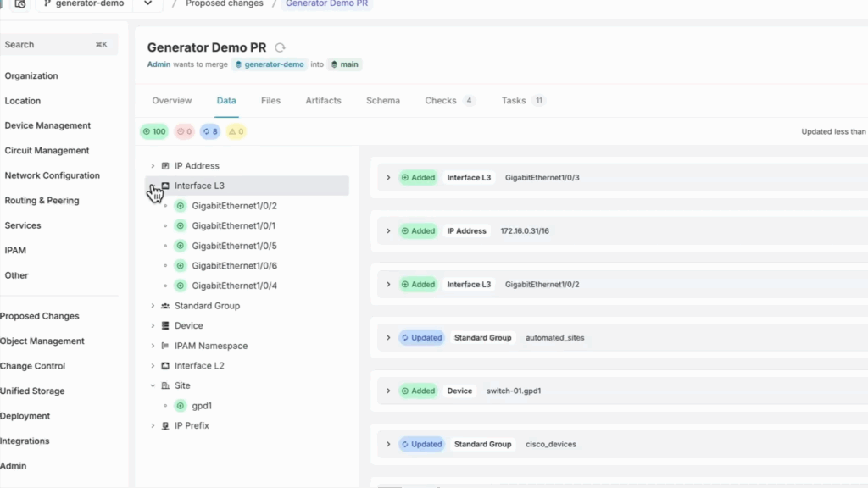Filter by 100 added items badge

coord(154,131)
